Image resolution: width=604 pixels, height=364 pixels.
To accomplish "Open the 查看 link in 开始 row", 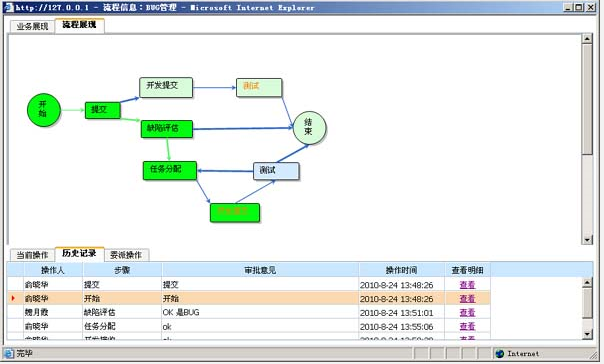I will click(467, 299).
